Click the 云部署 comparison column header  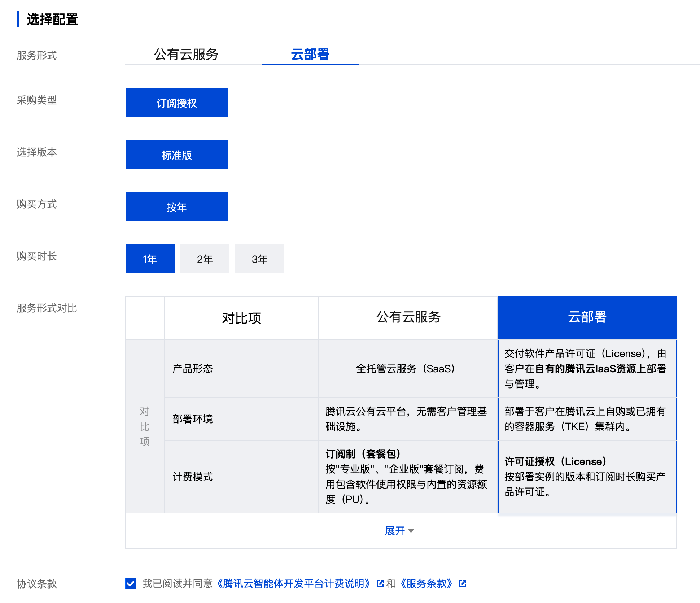pyautogui.click(x=587, y=317)
